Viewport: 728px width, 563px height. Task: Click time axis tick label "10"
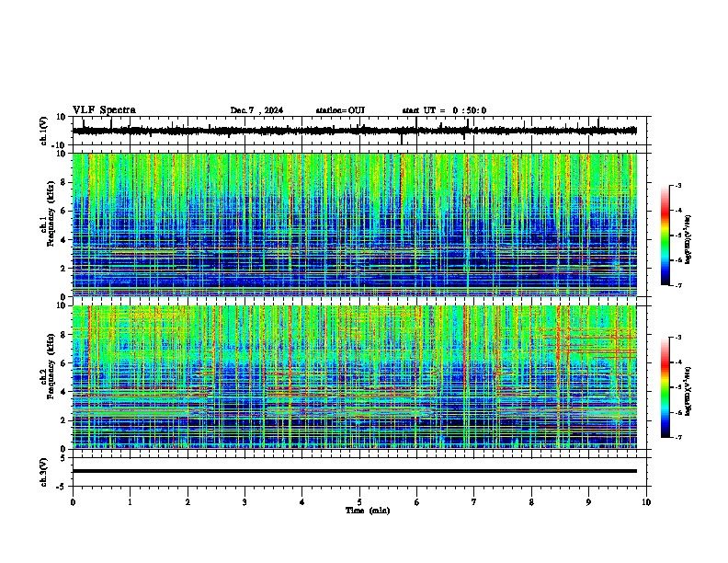(x=646, y=502)
